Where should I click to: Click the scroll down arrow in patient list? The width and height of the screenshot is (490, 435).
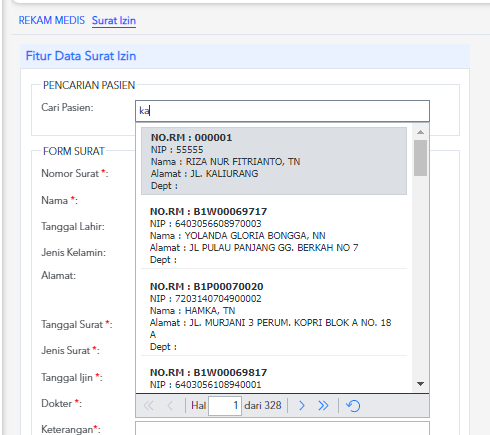coord(420,384)
